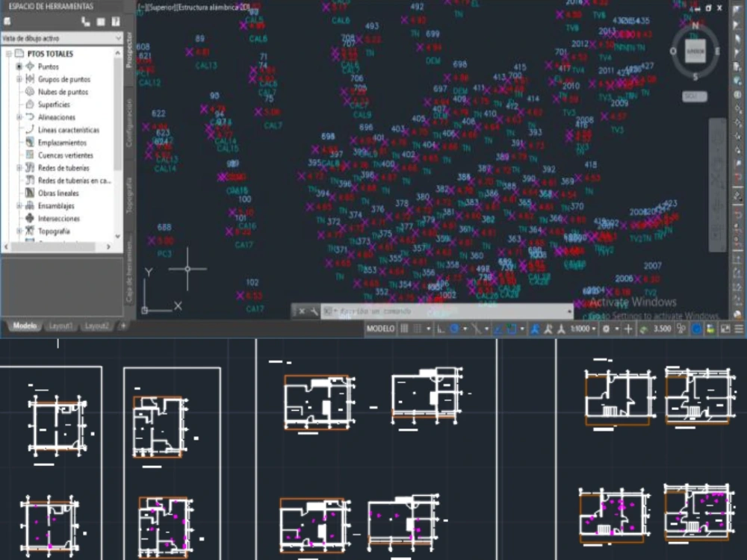Image resolution: width=747 pixels, height=560 pixels.
Task: Add new layout with plus button
Action: [x=123, y=326]
